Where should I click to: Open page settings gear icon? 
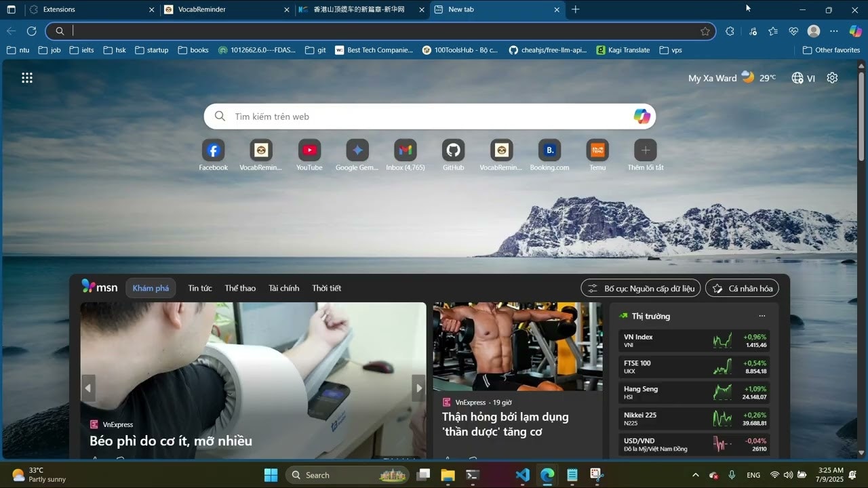(x=832, y=78)
